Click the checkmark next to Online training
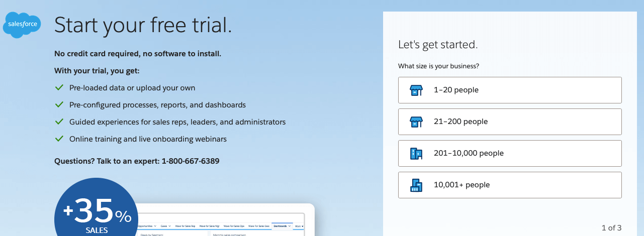Screen dimensions: 644x236 tap(59, 139)
